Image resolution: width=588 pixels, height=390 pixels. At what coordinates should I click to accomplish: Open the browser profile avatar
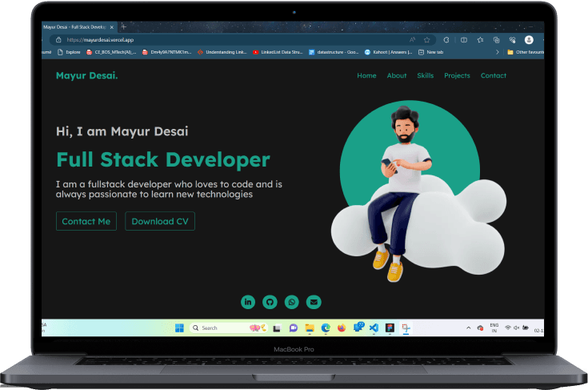529,39
